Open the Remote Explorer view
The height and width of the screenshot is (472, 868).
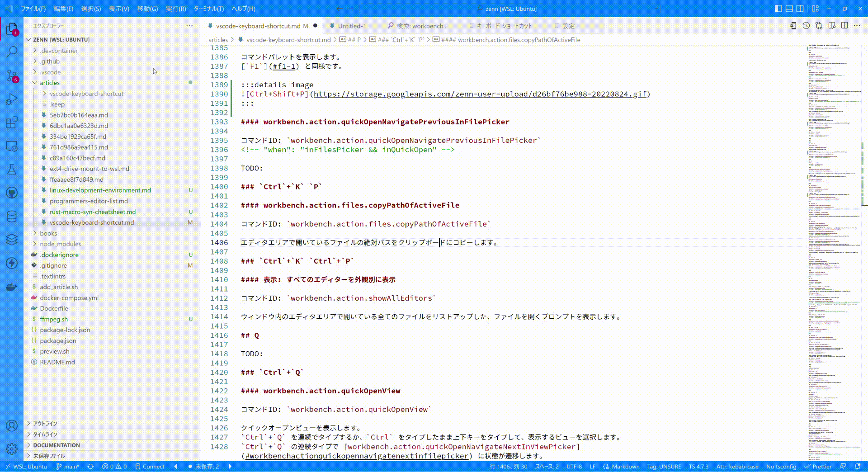pyautogui.click(x=12, y=146)
